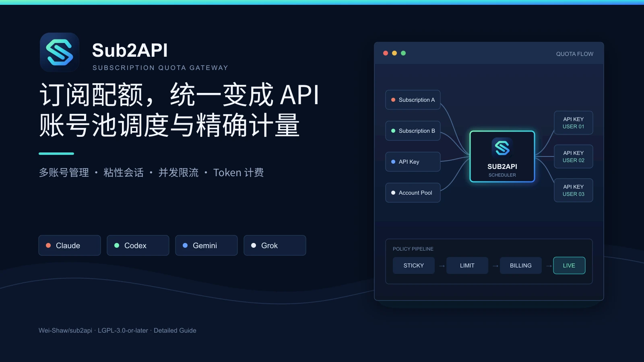Click the 多账号管理 feature text
644x362 pixels.
pos(64,173)
